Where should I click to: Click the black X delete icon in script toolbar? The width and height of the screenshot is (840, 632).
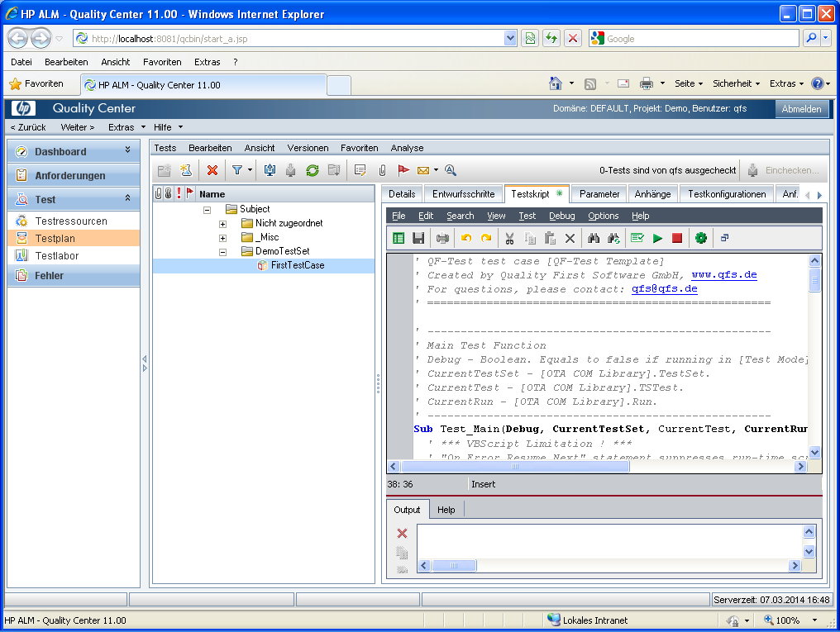tap(570, 238)
